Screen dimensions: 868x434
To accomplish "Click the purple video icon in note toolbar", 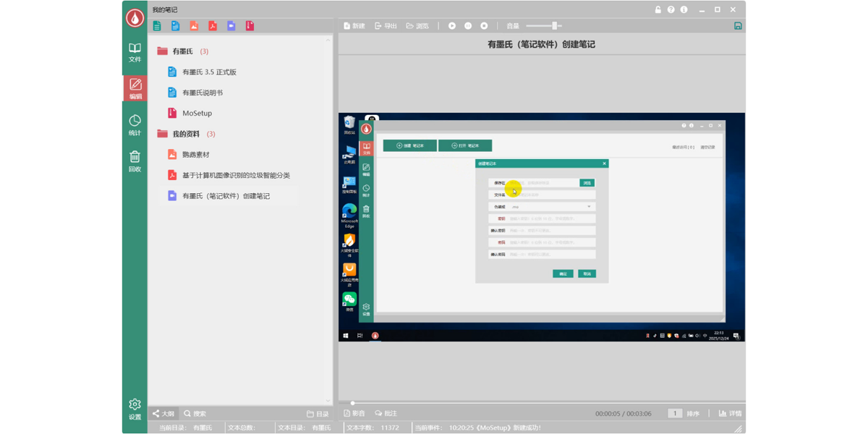I will (231, 26).
